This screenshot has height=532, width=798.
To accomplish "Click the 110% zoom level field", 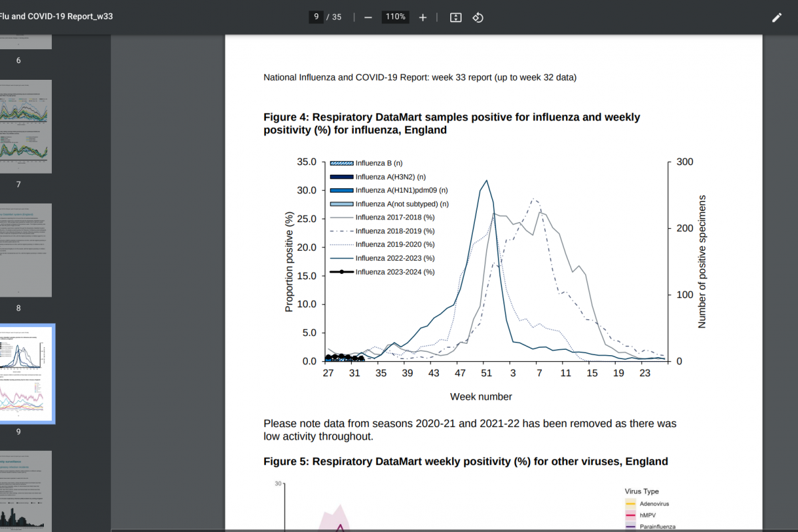I will (395, 17).
